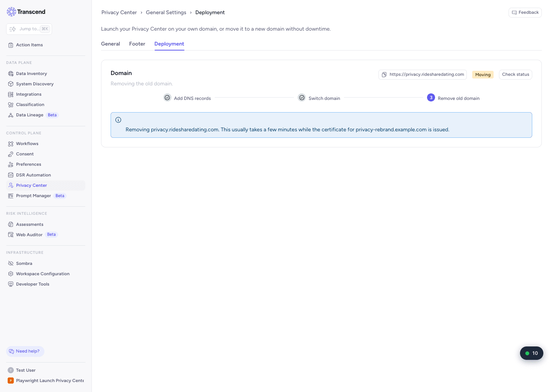Screen dimensions: 551x392
Task: Copy the privacy domain URL via copy icon
Action: coord(384,75)
